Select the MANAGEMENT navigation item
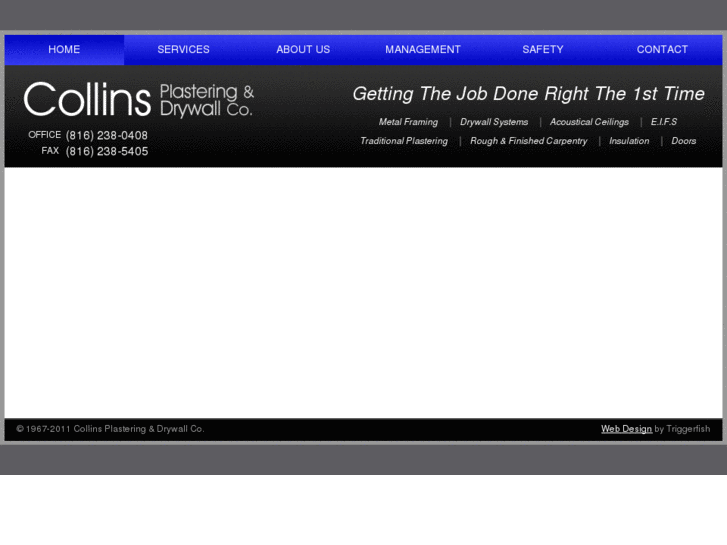727x545 pixels. click(x=423, y=50)
